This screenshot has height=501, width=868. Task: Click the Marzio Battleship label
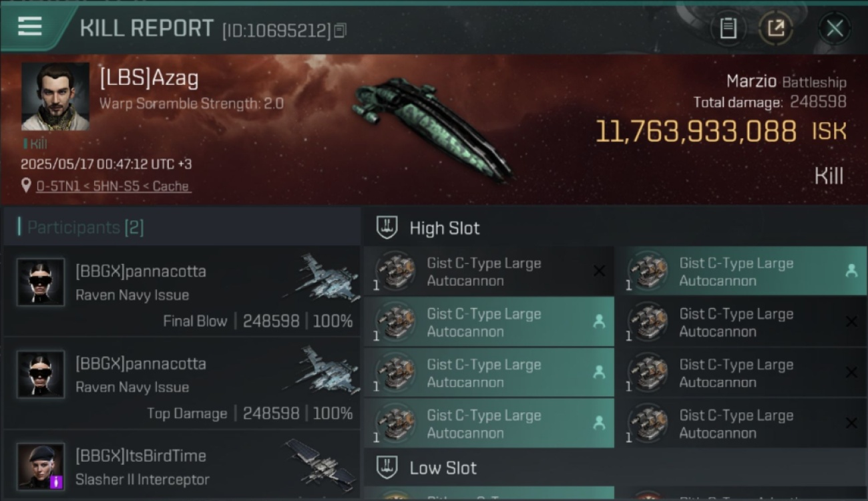(x=786, y=82)
